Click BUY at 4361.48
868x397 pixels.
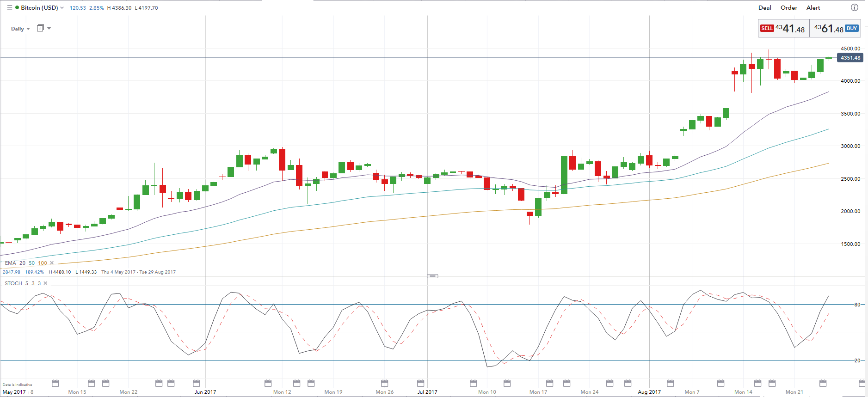[835, 28]
